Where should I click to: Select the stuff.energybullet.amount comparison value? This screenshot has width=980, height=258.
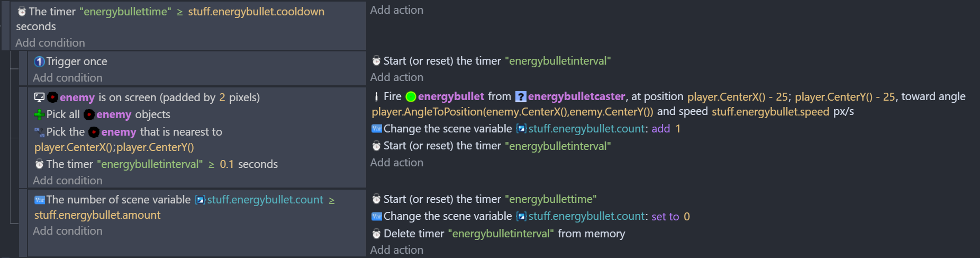click(97, 215)
